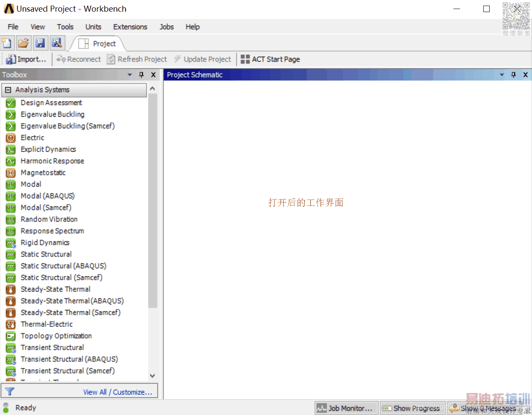The image size is (532, 415).
Task: Click the Toolbox scrollbar down arrow
Action: coord(152,376)
